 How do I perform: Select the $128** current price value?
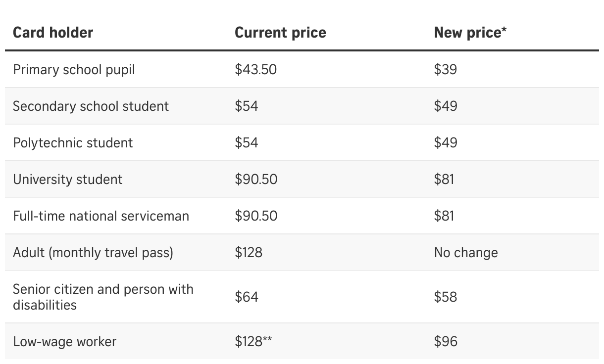tap(253, 341)
